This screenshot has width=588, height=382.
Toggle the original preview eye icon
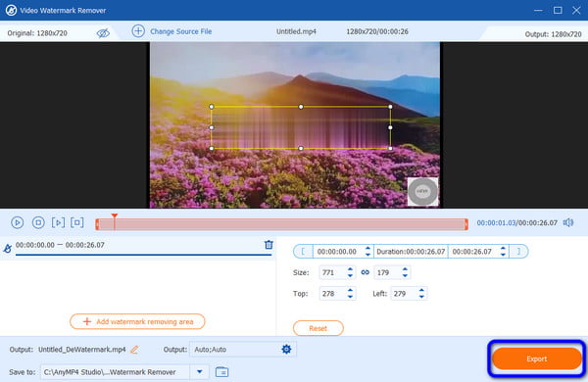click(103, 33)
